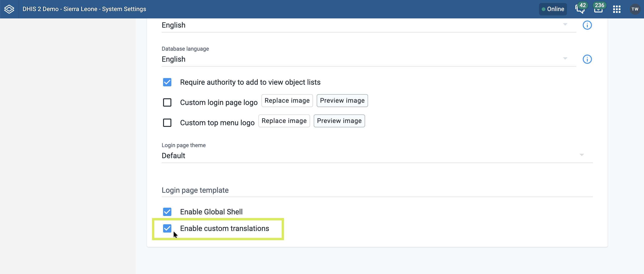Open the Login page theme dropdown
Screen dimensions: 644x274
[x=377, y=156]
